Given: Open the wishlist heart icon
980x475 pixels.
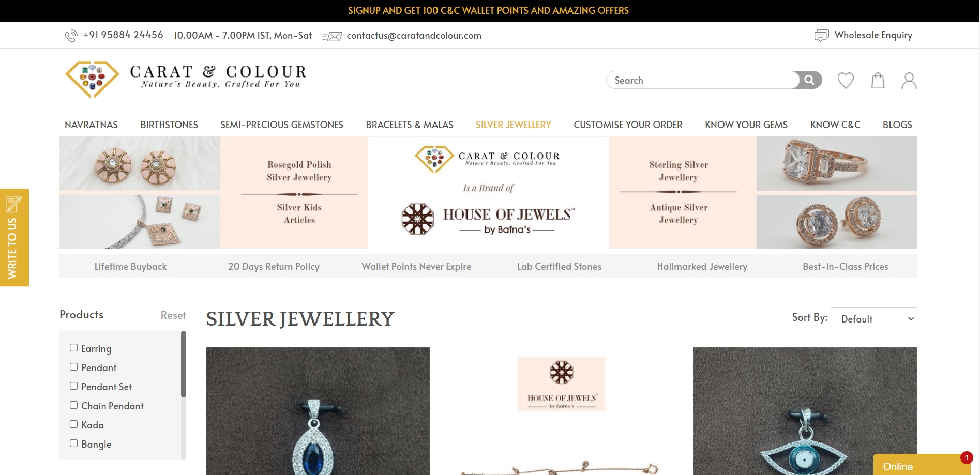Looking at the screenshot, I should (846, 81).
